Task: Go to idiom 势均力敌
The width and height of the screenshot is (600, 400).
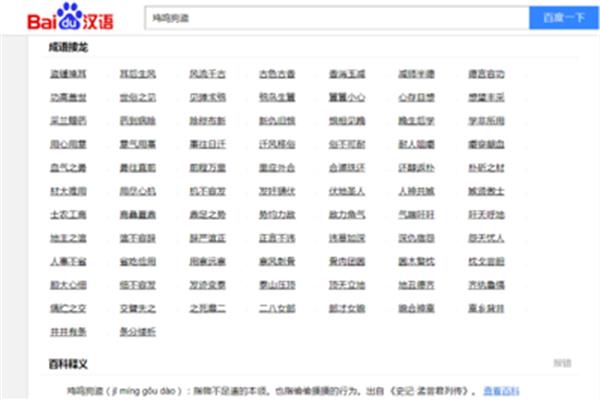Action: click(277, 215)
